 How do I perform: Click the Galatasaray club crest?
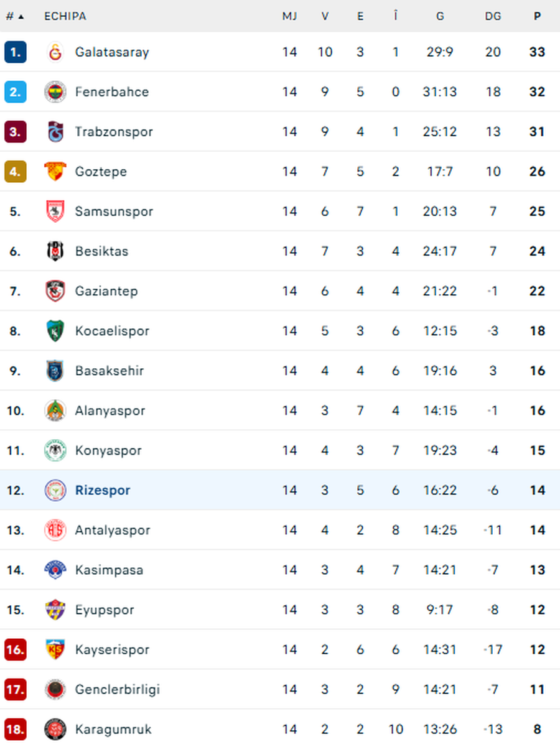tap(55, 52)
